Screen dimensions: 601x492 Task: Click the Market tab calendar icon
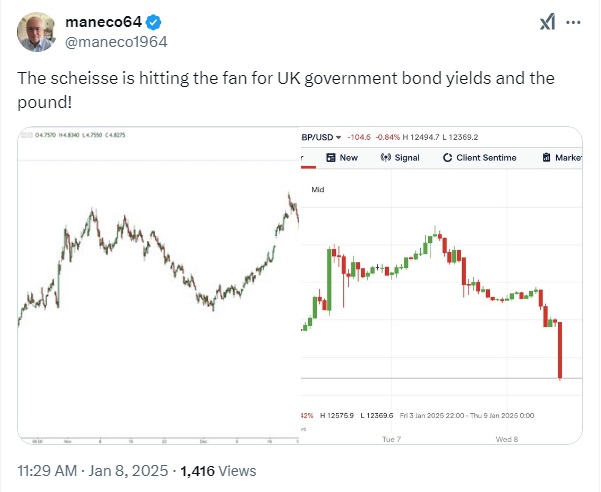coord(547,157)
